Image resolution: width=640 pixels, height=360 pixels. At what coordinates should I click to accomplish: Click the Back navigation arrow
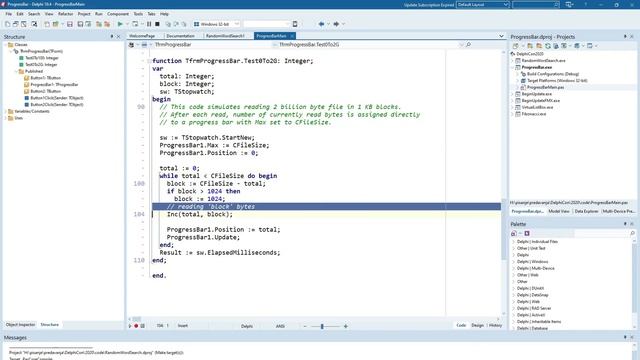321,24
